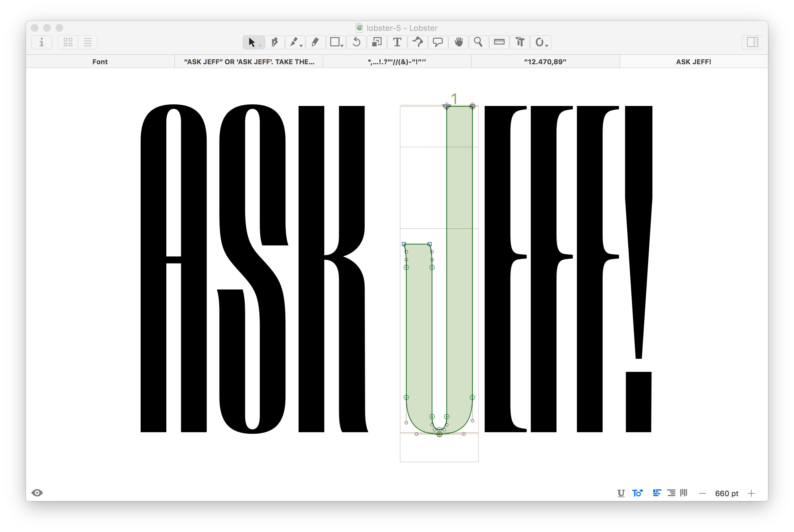The width and height of the screenshot is (794, 532).
Task: Open the "12.470,89" tab
Action: [x=545, y=62]
